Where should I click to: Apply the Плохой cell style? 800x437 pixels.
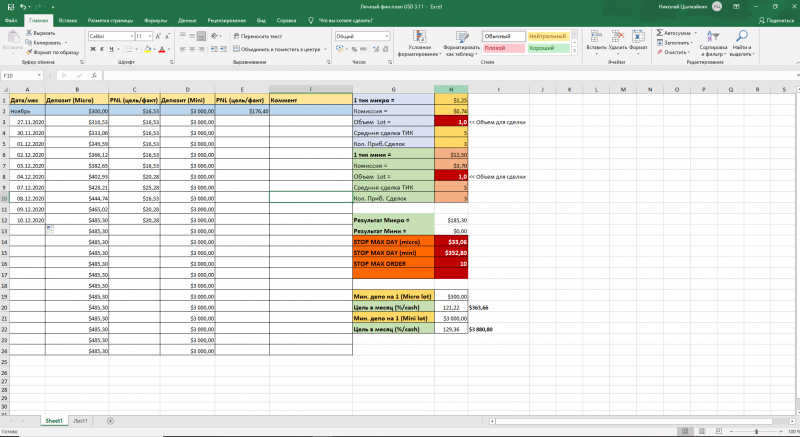click(x=504, y=48)
